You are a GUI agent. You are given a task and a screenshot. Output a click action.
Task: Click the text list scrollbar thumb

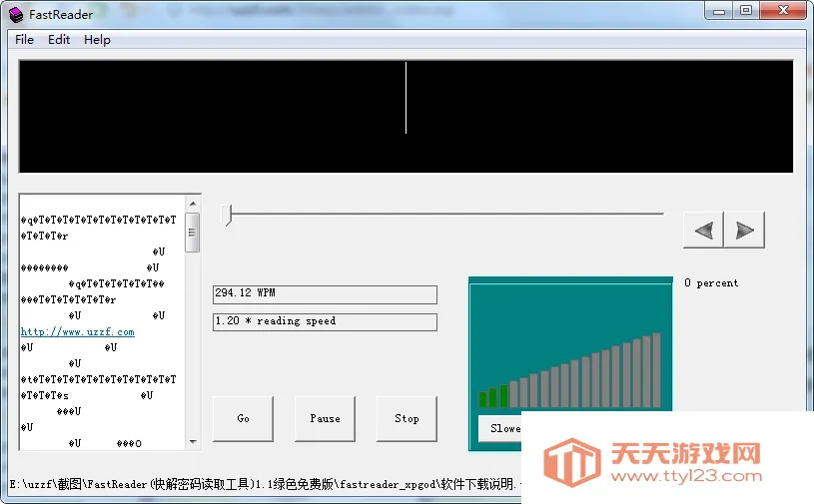coord(193,233)
